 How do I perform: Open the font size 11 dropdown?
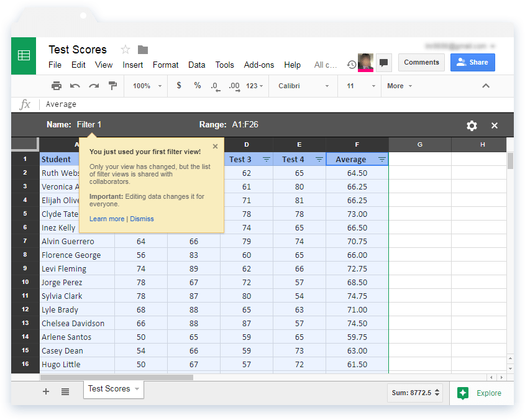360,86
